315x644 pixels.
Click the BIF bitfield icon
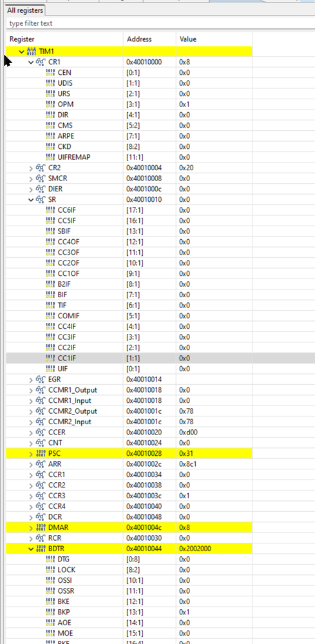50,295
